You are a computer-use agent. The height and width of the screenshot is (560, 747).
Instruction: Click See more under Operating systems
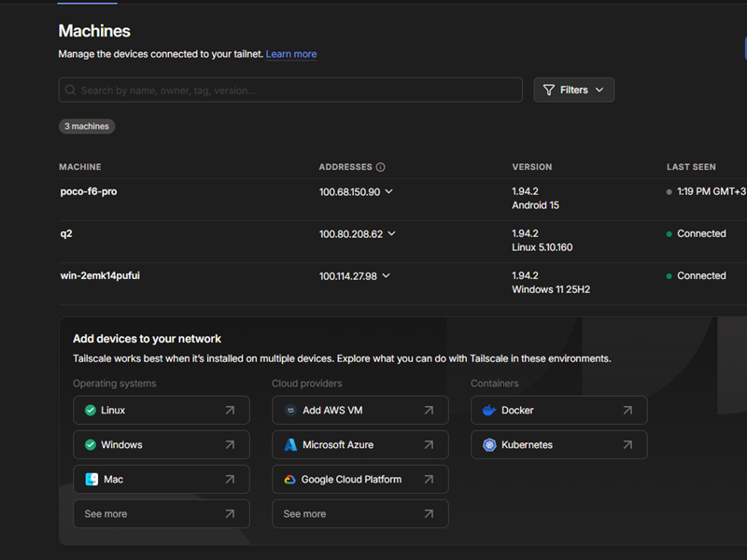(161, 514)
